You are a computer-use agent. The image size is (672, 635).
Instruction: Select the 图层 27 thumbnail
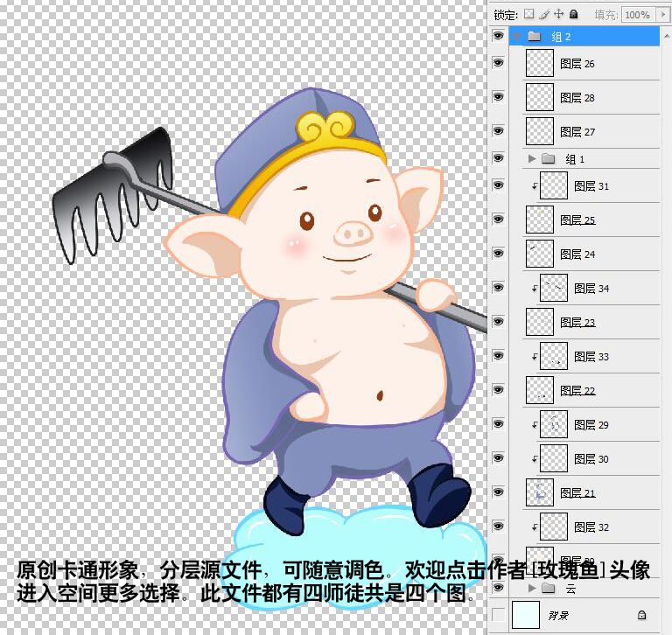[x=540, y=131]
